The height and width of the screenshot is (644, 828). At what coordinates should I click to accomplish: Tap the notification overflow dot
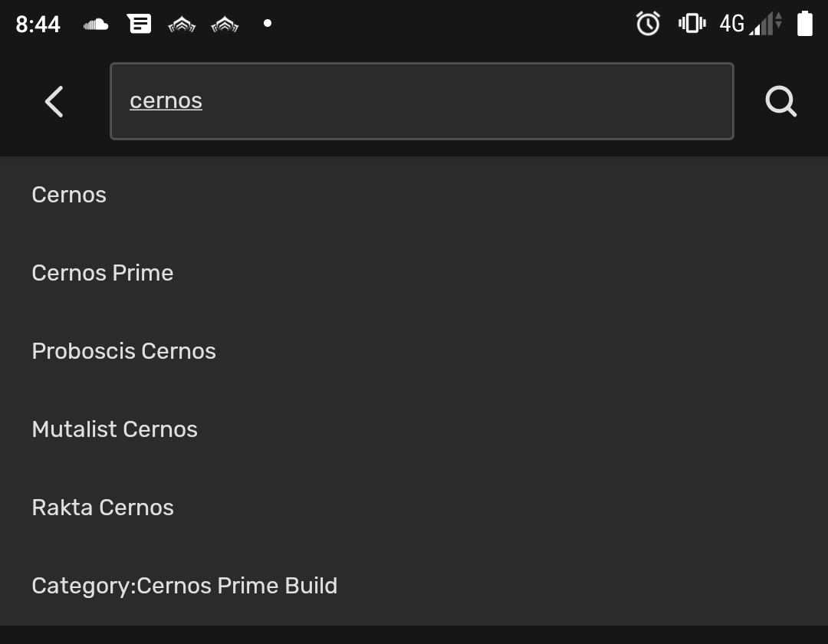point(268,23)
